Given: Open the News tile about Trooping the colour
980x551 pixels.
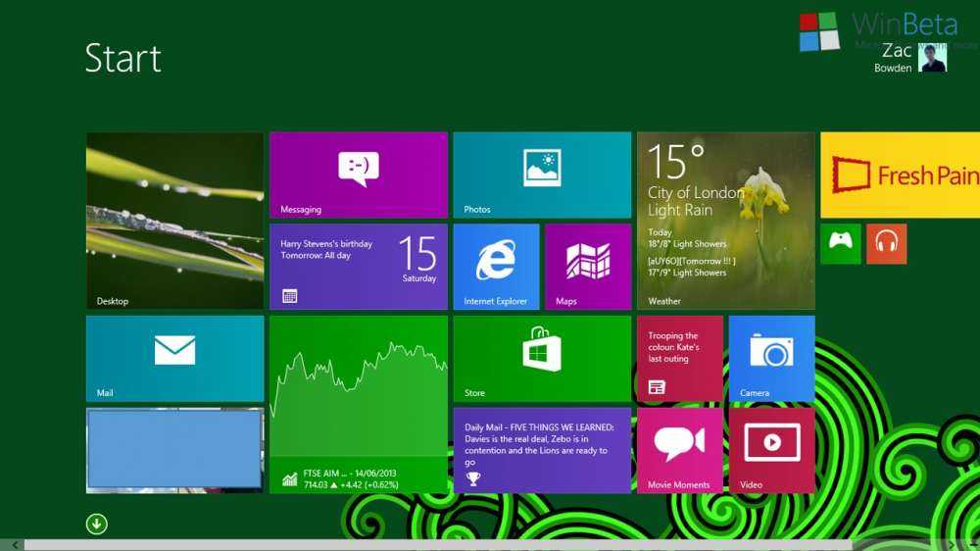Looking at the screenshot, I should click(x=680, y=359).
